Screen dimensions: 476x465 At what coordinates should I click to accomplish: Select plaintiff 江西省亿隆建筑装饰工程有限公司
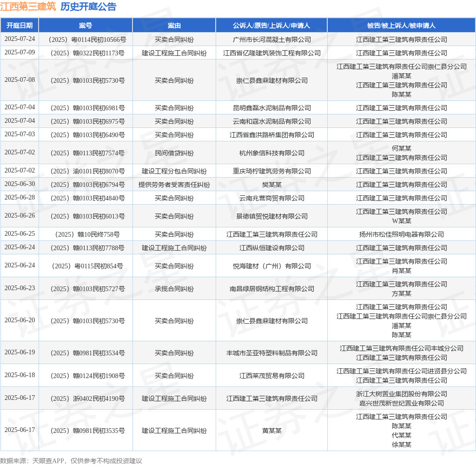(x=271, y=53)
